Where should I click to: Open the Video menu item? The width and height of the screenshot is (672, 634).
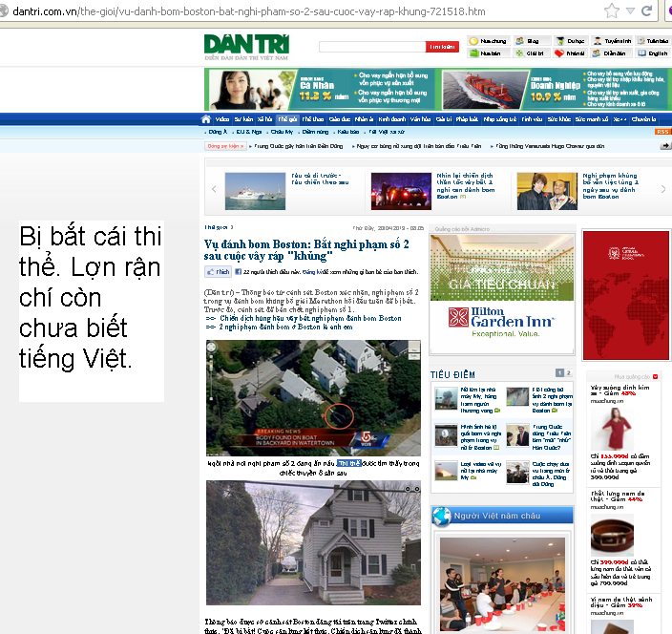coord(222,119)
